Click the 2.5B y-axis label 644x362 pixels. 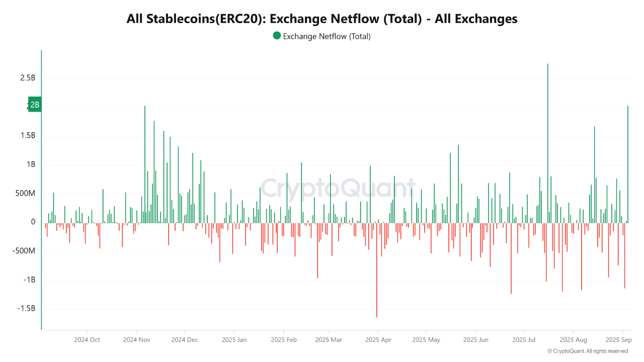pyautogui.click(x=28, y=78)
